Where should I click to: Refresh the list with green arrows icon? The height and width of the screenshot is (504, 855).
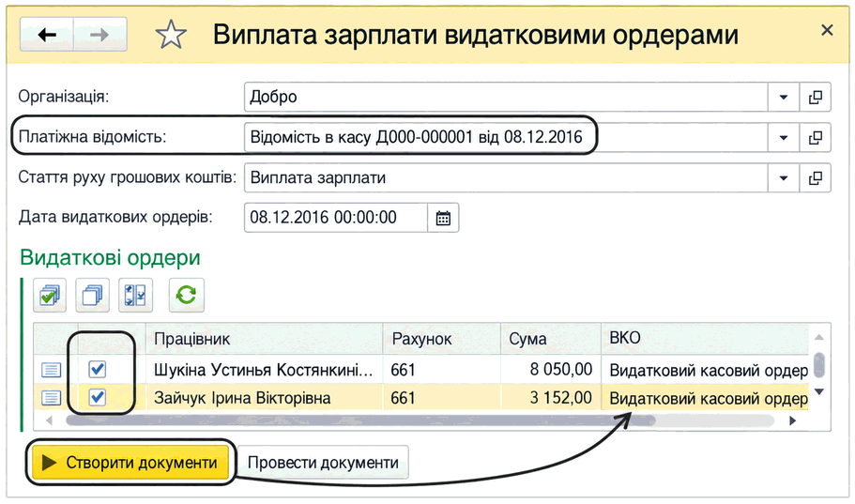click(x=187, y=295)
